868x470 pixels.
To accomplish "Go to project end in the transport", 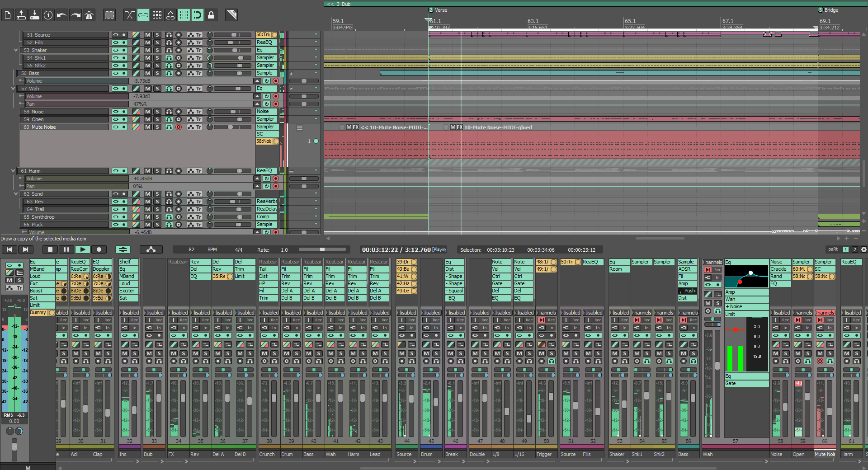I will [26, 249].
